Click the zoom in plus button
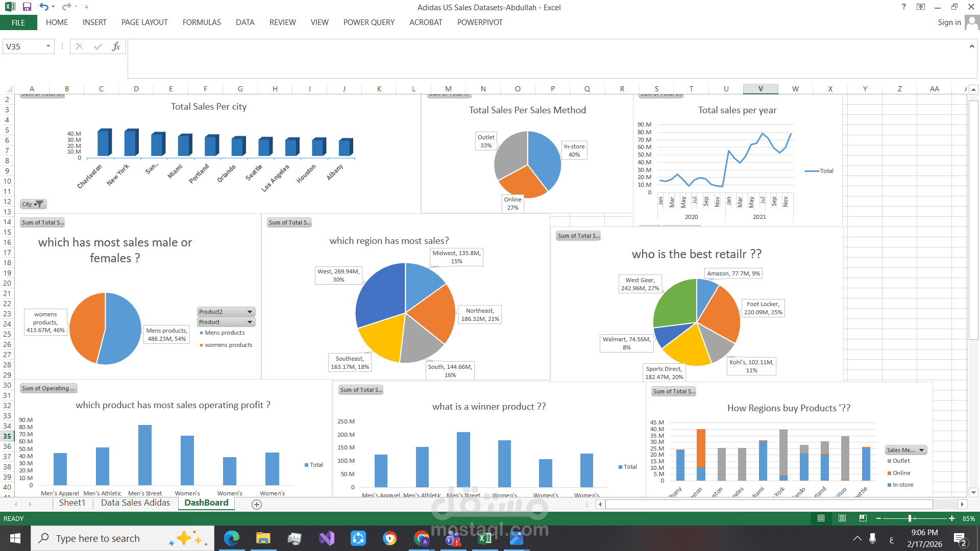The width and height of the screenshot is (980, 551). point(952,518)
